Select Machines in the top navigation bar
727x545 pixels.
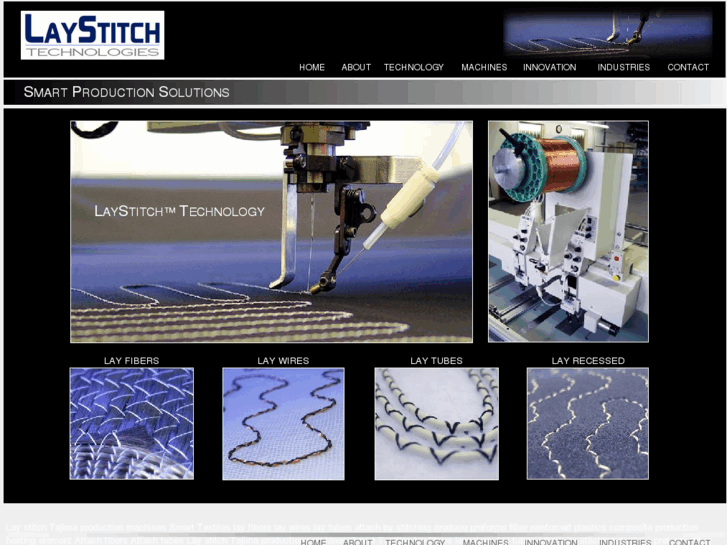pos(484,67)
